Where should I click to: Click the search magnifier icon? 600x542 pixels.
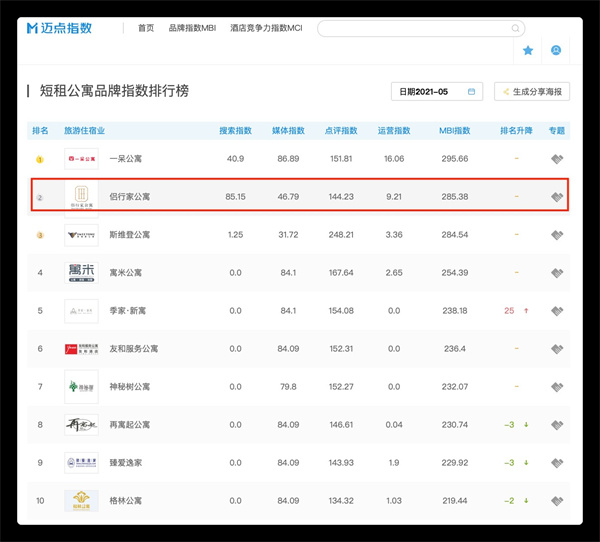click(x=516, y=29)
